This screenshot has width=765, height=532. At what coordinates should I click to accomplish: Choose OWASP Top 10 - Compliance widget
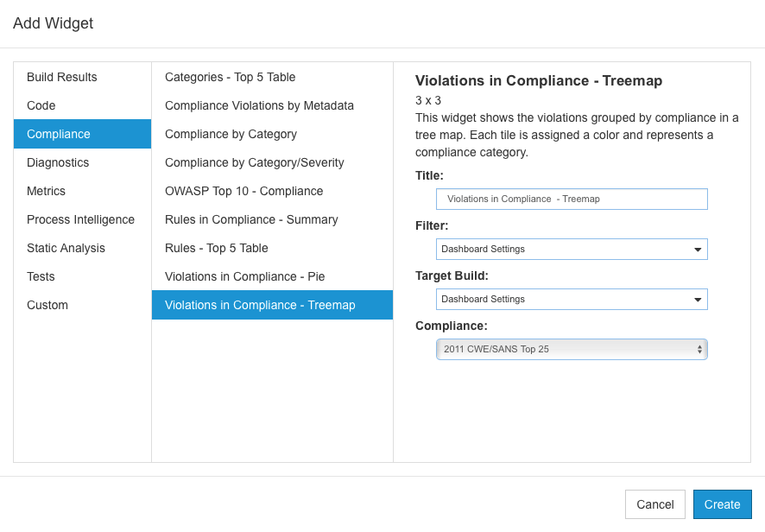[x=272, y=191]
